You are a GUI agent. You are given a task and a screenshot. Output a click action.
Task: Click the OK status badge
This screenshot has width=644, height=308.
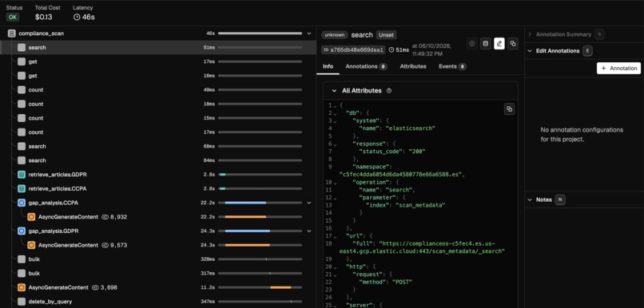[12, 18]
